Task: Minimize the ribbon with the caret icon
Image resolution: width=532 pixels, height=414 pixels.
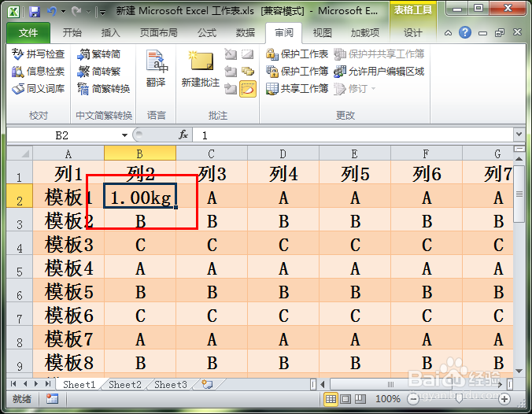Action: pos(449,33)
